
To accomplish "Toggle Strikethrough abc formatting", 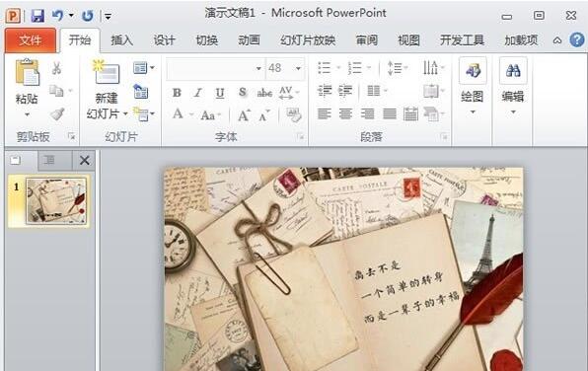I will [x=264, y=93].
